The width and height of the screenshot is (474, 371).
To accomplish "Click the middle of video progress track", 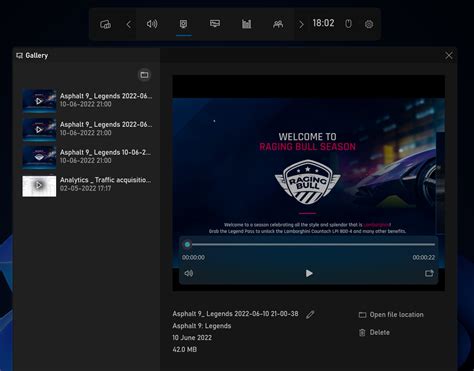I will [x=309, y=244].
